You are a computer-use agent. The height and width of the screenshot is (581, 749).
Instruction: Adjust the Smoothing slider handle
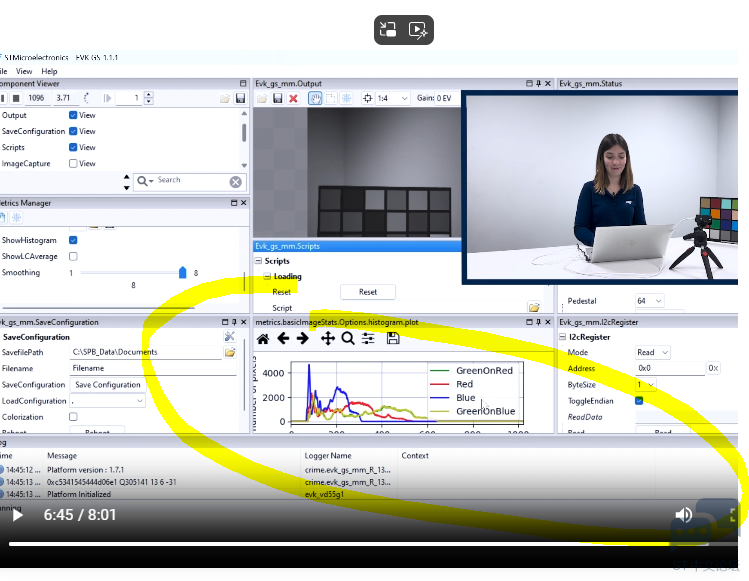182,273
